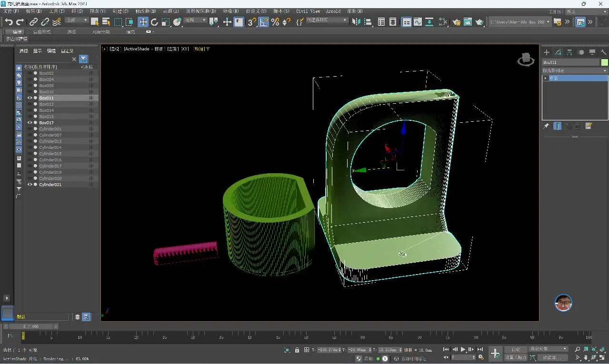This screenshot has height=364, width=609.
Task: Click the Pin Stack icon below modifier stack
Action: coord(546,126)
